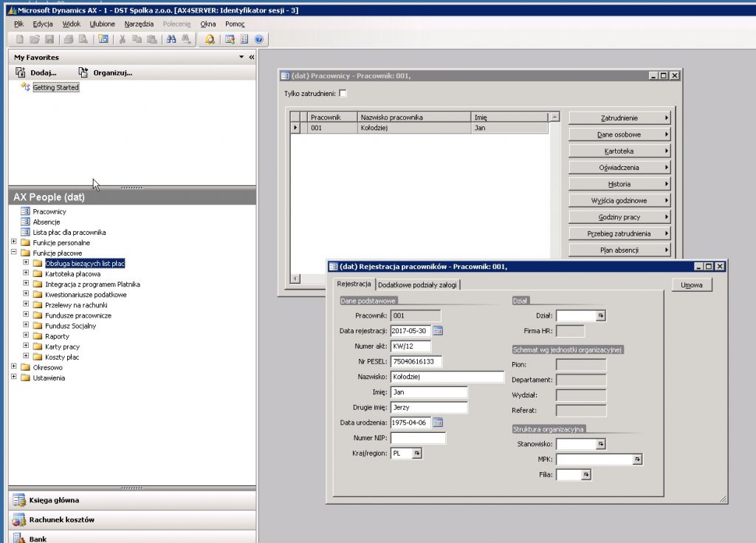The width and height of the screenshot is (756, 543).
Task: Click the Pracownicy form icon in the tree
Action: click(25, 211)
